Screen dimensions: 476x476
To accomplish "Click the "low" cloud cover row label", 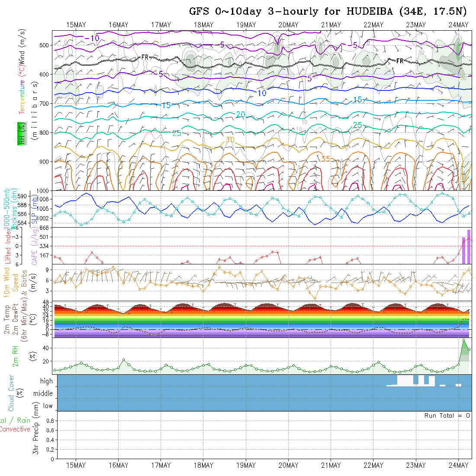I will (x=48, y=406).
